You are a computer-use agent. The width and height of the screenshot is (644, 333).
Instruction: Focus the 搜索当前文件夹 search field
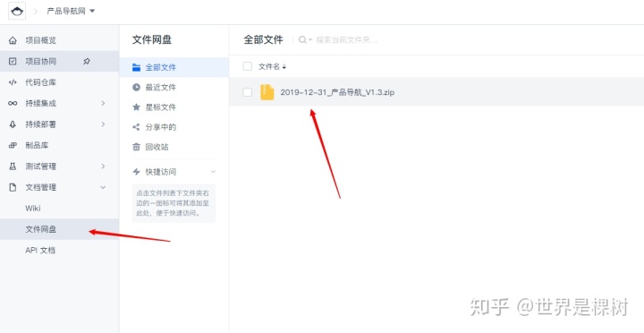click(346, 40)
